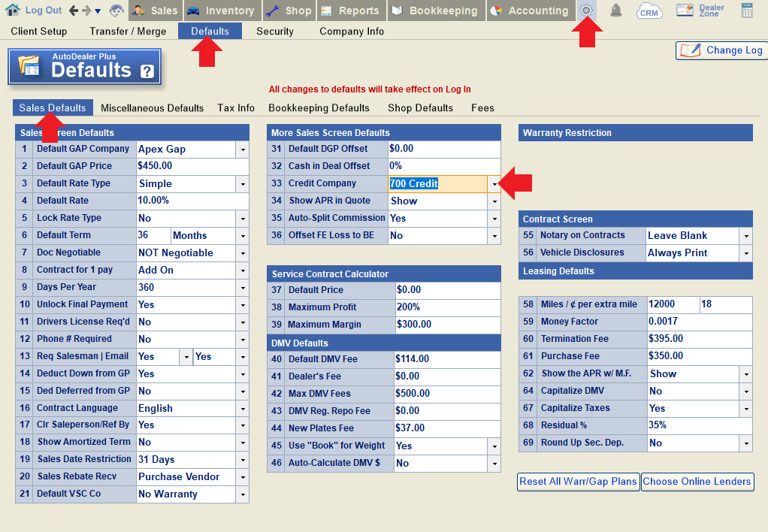Expand the Vehicle Disclosures dropdown
Screen dimensions: 768x532
point(746,252)
